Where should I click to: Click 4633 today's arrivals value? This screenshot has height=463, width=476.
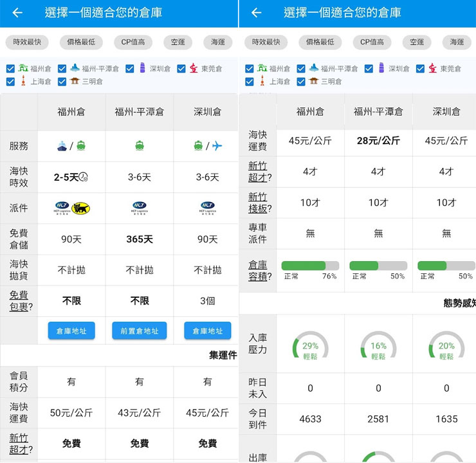point(310,419)
